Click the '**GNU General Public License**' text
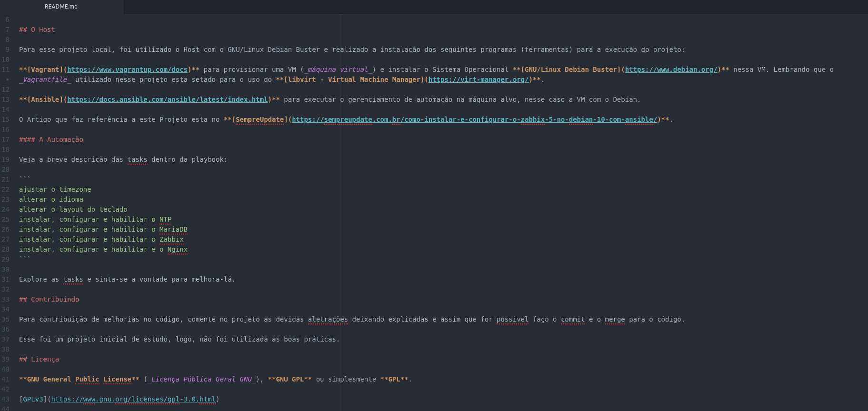The height and width of the screenshot is (411, 868). pos(79,379)
